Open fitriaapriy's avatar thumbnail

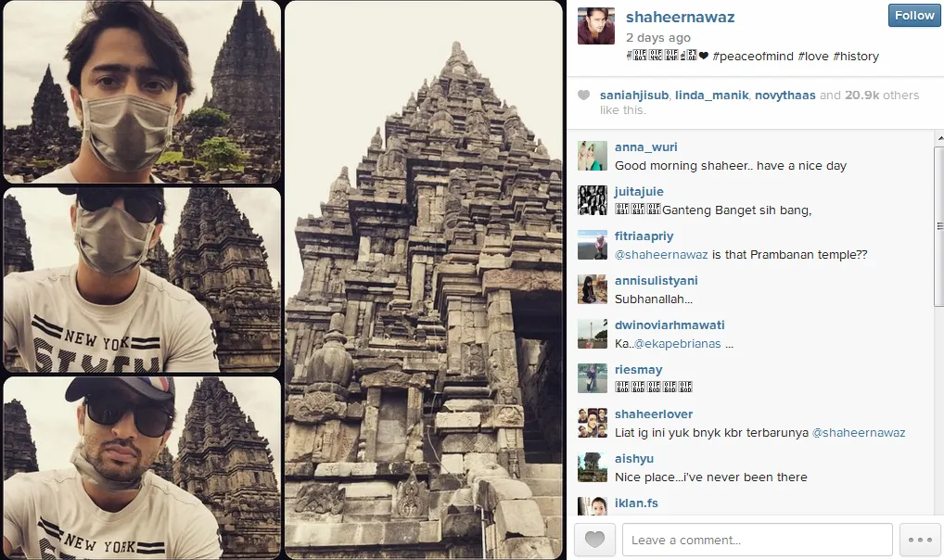tap(593, 245)
